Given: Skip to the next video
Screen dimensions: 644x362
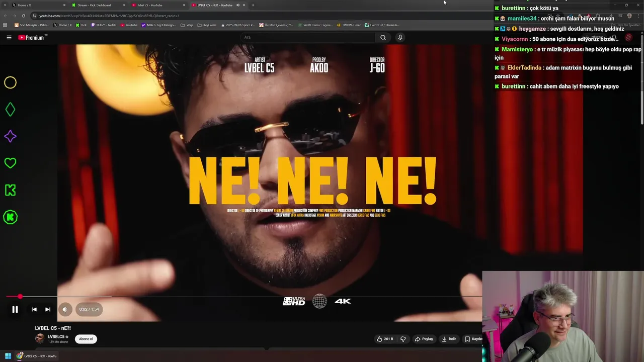Looking at the screenshot, I should [48, 309].
